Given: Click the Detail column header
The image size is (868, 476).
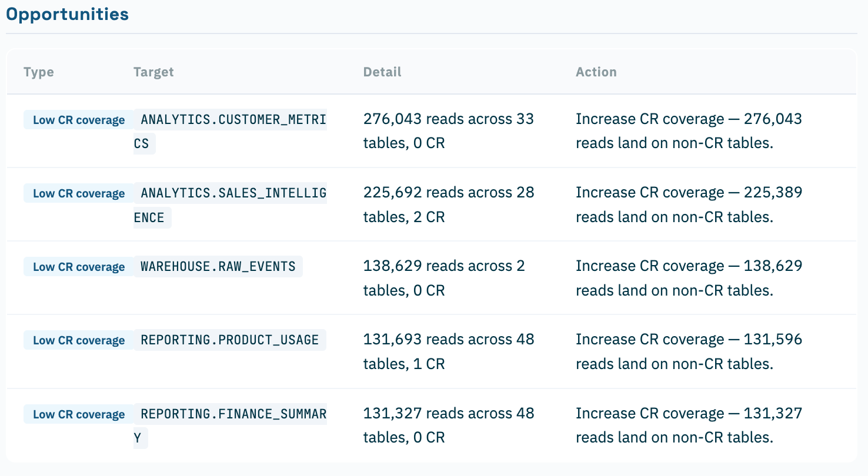Looking at the screenshot, I should [x=382, y=72].
